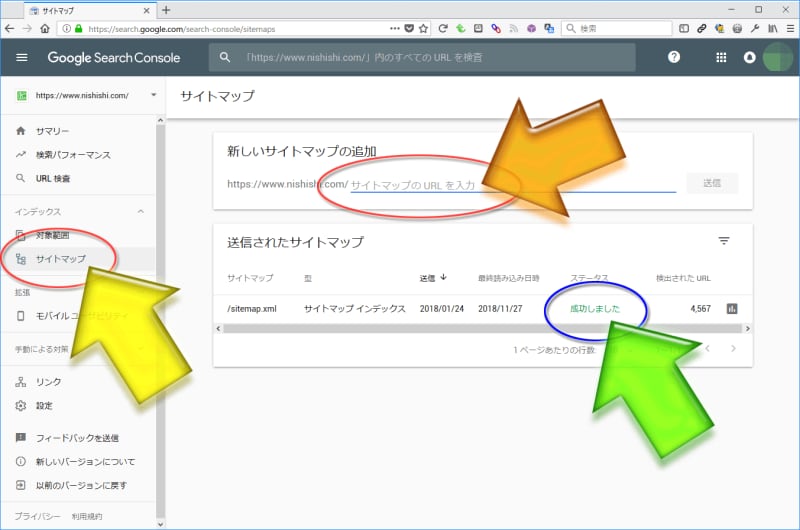800x530 pixels.
Task: Click the サイトマップ column header
Action: (x=250, y=278)
